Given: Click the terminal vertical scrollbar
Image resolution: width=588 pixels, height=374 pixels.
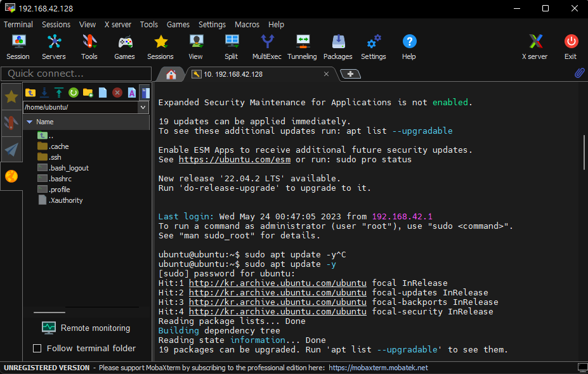Looking at the screenshot, I should [x=584, y=152].
